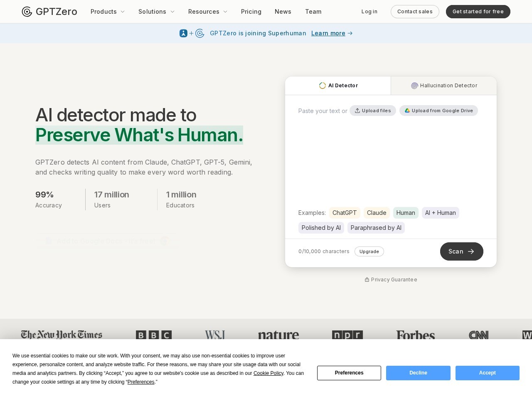The width and height of the screenshot is (532, 399).
Task: Expand the Resources dropdown menu
Action: point(208,12)
